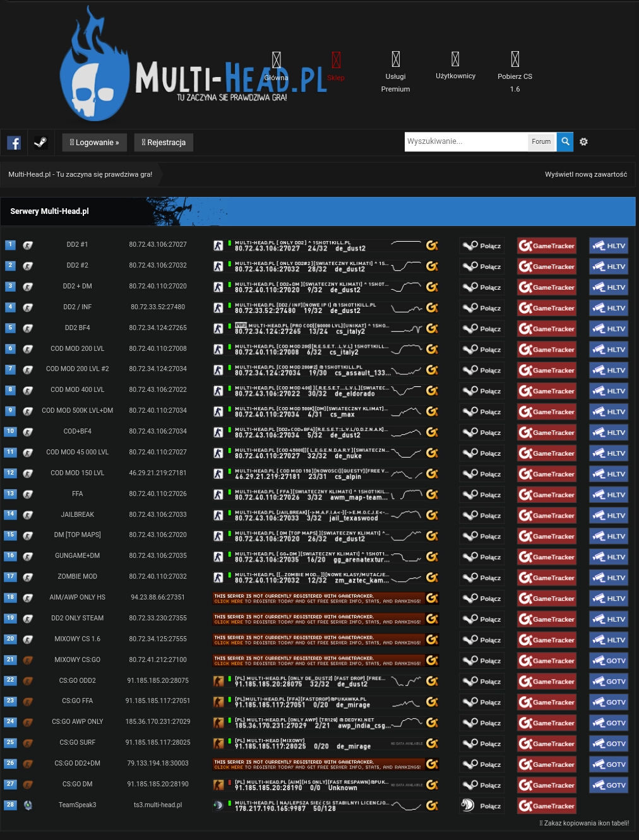Open the Facebook page icon
639x840 pixels.
tap(14, 143)
